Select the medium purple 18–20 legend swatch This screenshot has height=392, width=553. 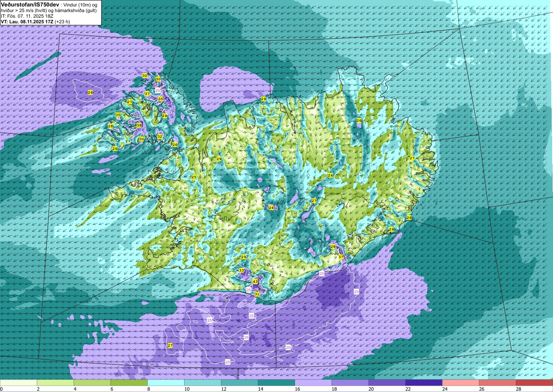click(350, 383)
